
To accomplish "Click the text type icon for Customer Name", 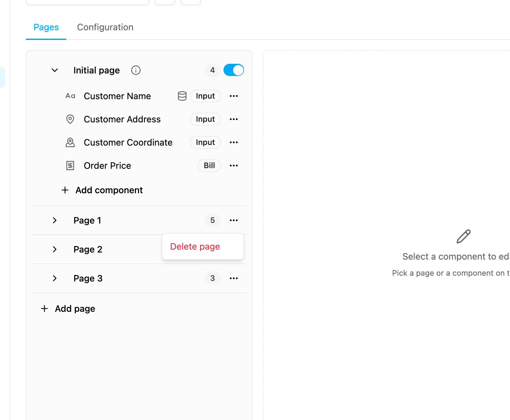I will 70,96.
